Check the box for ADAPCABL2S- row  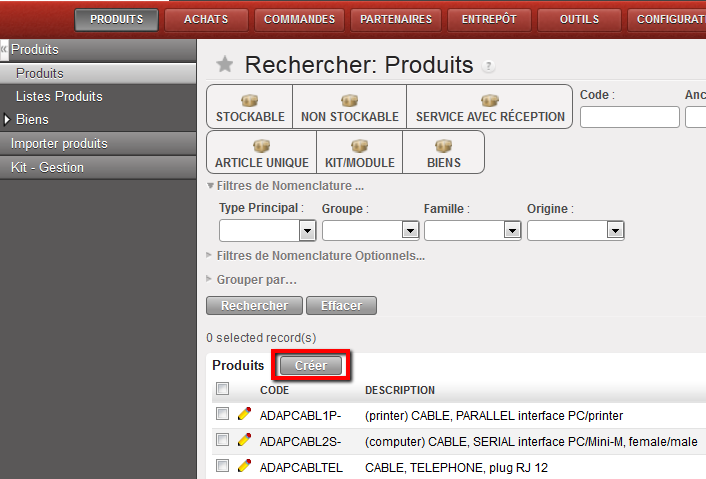click(223, 440)
